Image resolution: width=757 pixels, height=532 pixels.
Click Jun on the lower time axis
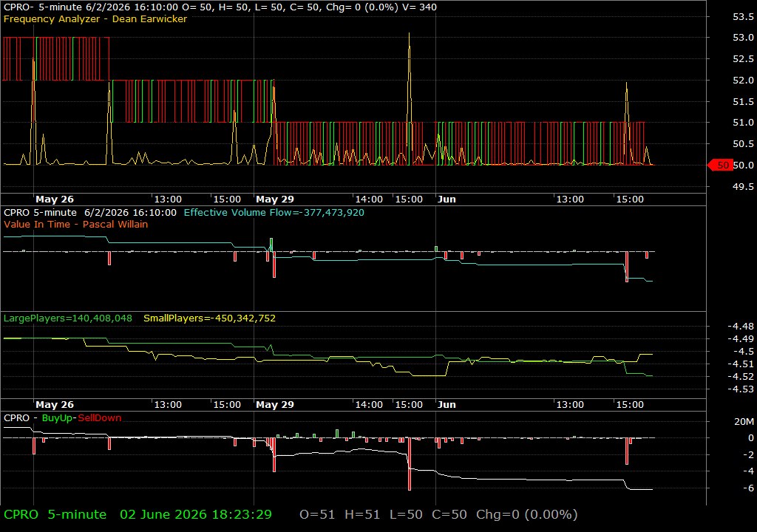tap(447, 405)
